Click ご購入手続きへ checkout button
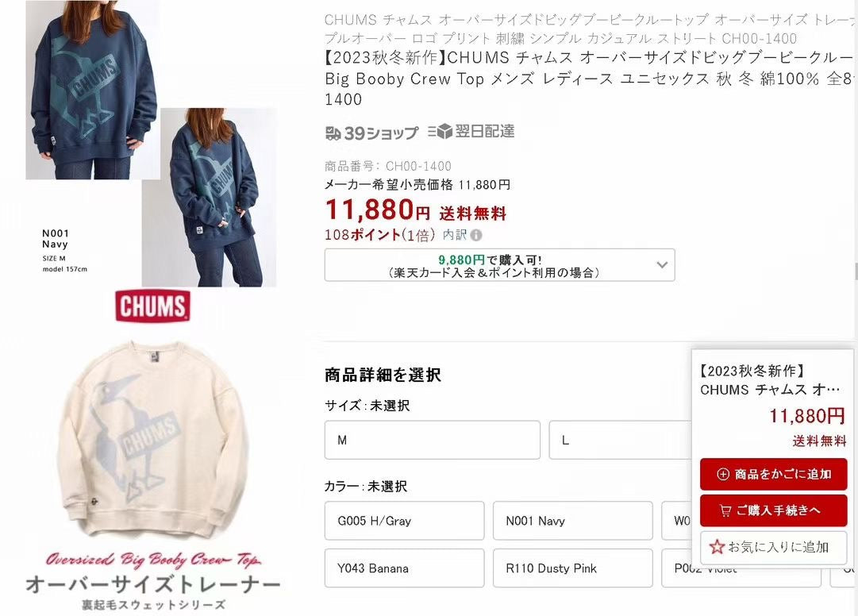This screenshot has width=858, height=616. point(774,510)
